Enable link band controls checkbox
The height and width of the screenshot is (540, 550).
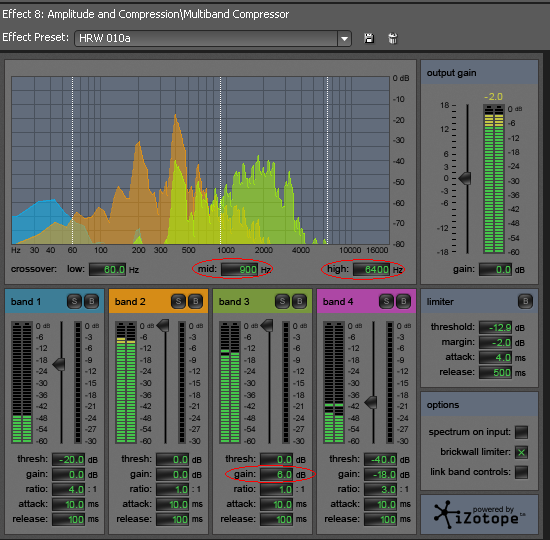[x=521, y=472]
